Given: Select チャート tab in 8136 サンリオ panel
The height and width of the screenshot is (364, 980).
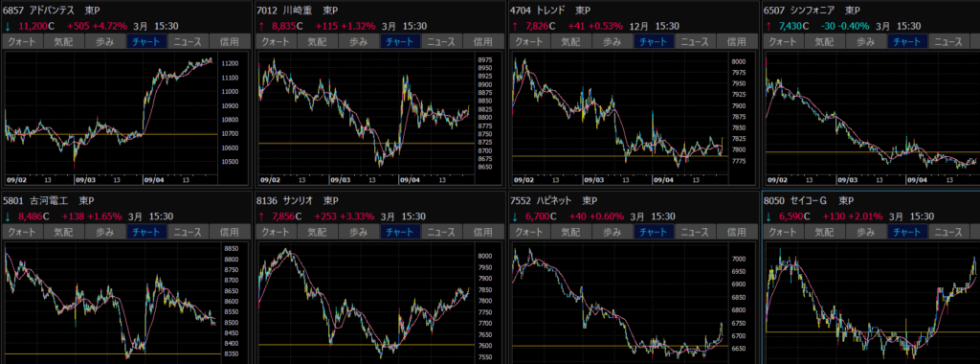Looking at the screenshot, I should [x=401, y=232].
